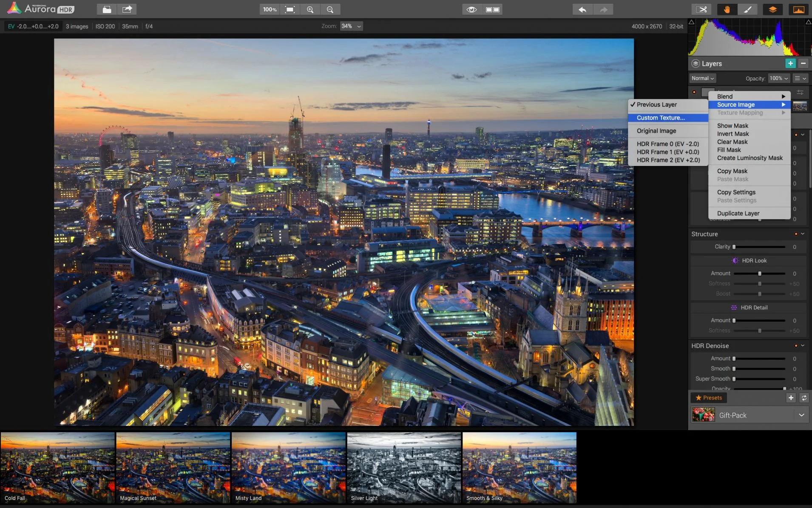The width and height of the screenshot is (812, 508).
Task: Click the Presets button
Action: pyautogui.click(x=709, y=398)
